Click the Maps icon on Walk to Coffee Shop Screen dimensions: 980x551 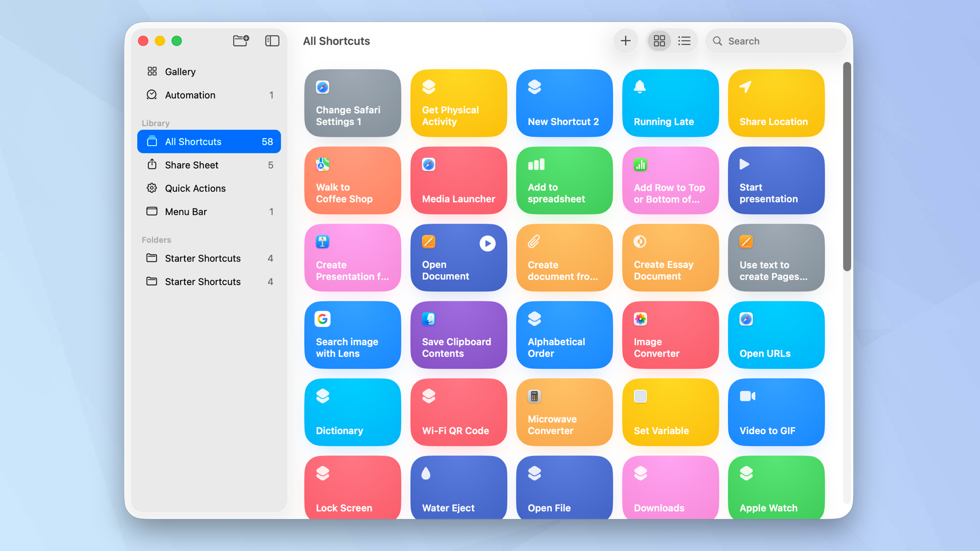tap(321, 165)
